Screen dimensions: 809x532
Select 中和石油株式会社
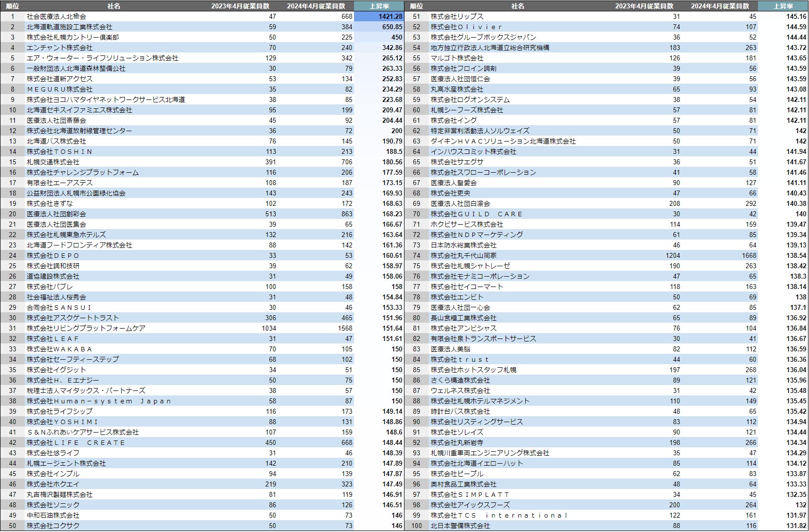(53, 515)
